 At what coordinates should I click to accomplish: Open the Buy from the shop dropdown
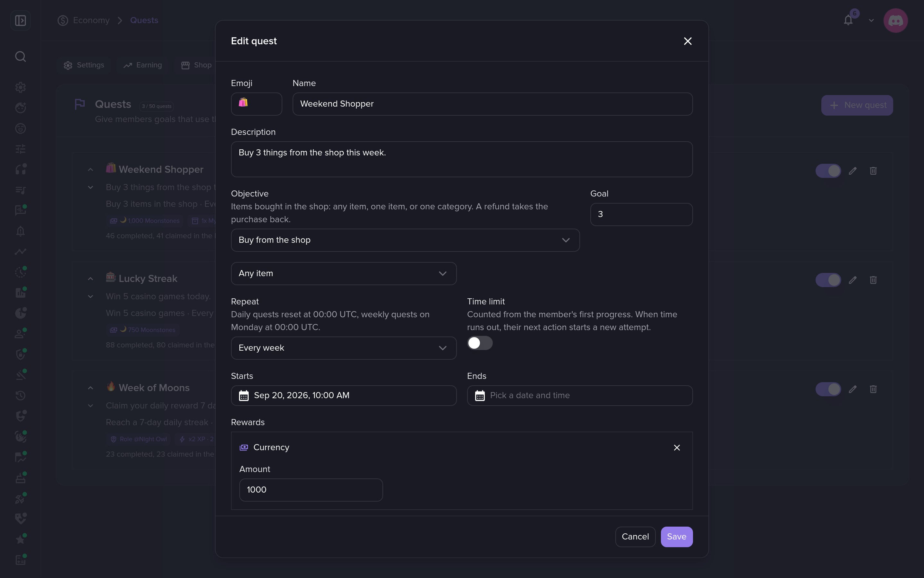point(405,240)
